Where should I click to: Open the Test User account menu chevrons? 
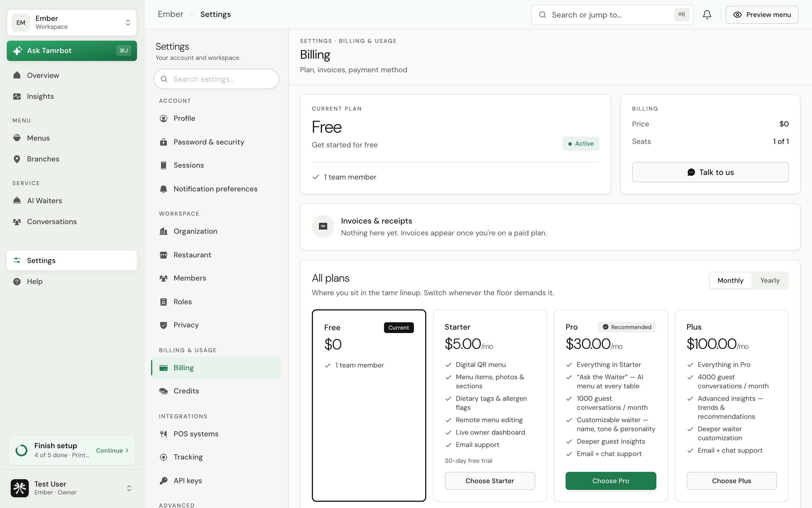click(129, 488)
